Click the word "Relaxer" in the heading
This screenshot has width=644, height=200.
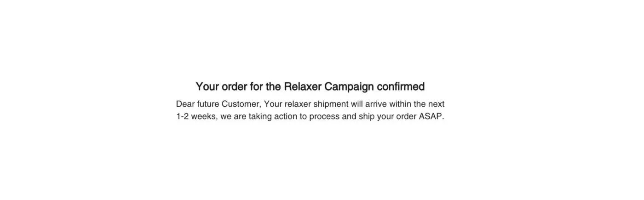click(x=303, y=86)
